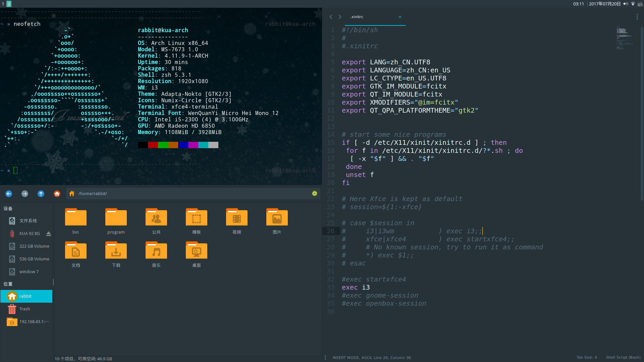Open the 192.168.43.1 network location
Screen dimensions: 644x362
pos(34,322)
